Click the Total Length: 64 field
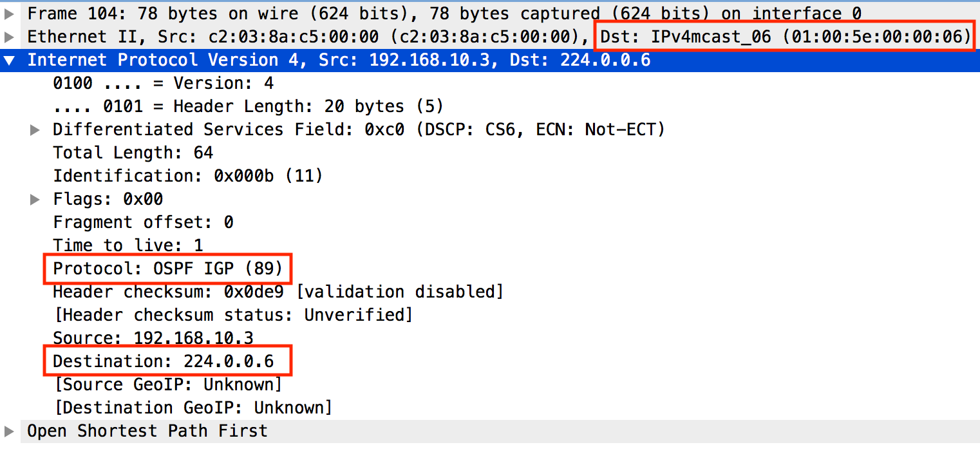Viewport: 980px width, 456px height. pos(133,153)
